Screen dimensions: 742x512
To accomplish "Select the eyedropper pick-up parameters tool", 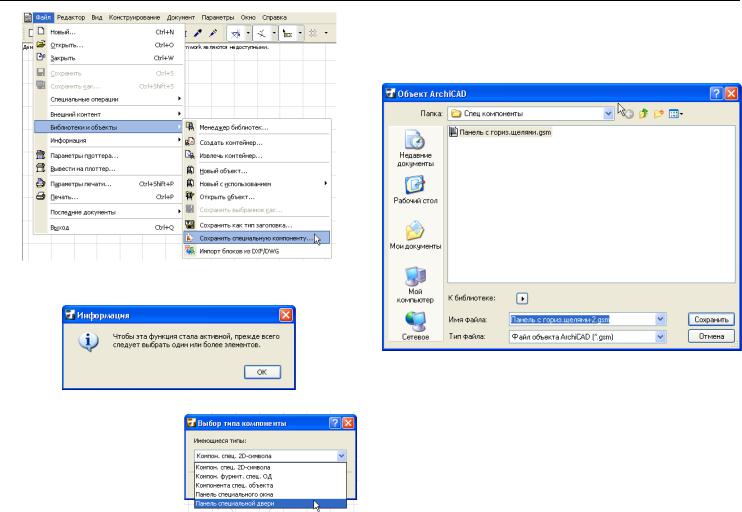I will tap(198, 33).
